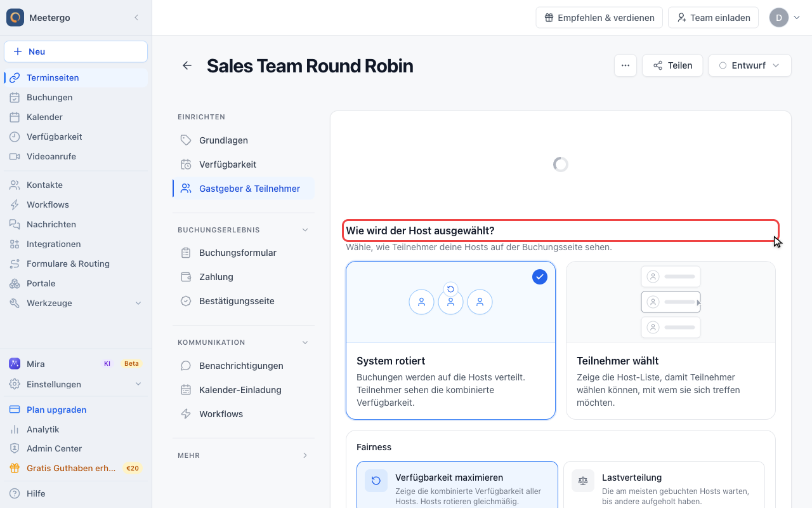
Task: Collapse the sidebar with the chevron
Action: (136, 18)
